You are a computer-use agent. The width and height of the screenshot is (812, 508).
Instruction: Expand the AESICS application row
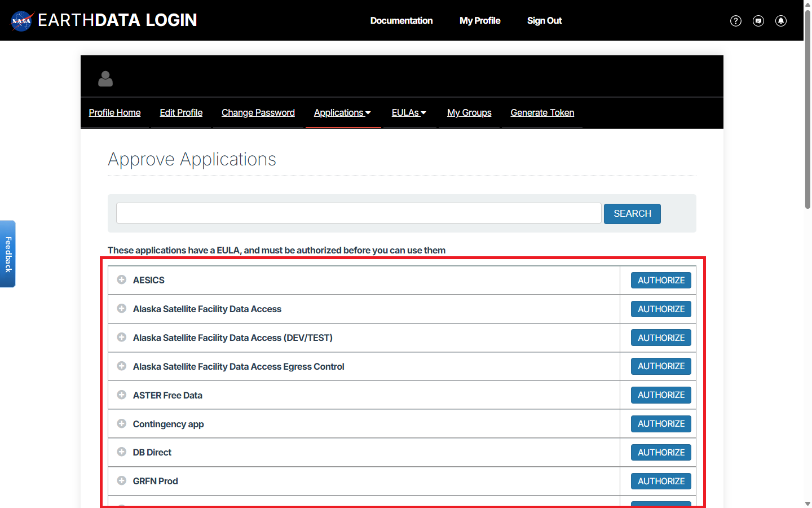[x=121, y=279]
